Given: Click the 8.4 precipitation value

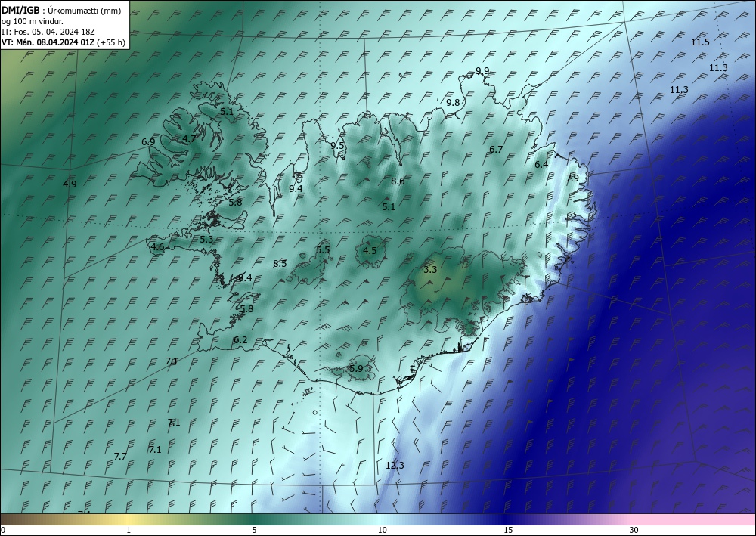Looking at the screenshot, I should point(245,277).
